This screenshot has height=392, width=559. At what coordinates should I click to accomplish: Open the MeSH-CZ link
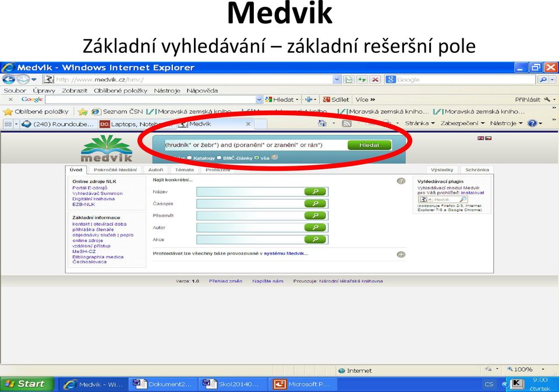(84, 251)
